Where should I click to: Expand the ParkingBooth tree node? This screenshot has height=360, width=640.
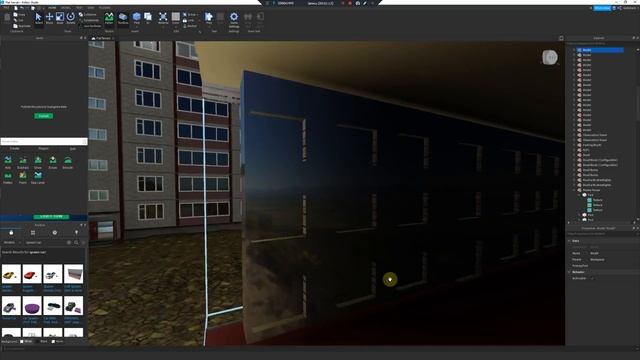tap(574, 145)
